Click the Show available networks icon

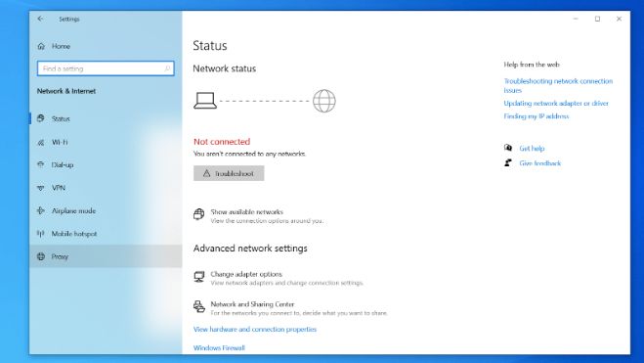pos(198,214)
